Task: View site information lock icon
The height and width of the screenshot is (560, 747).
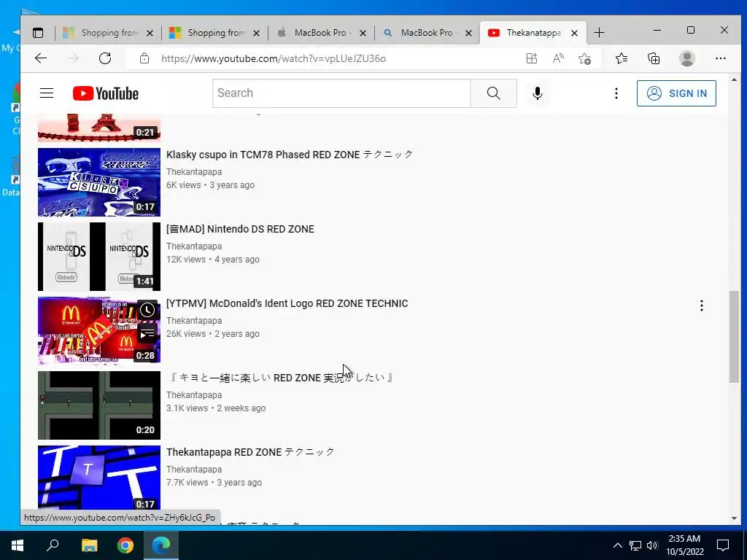Action: coord(144,58)
